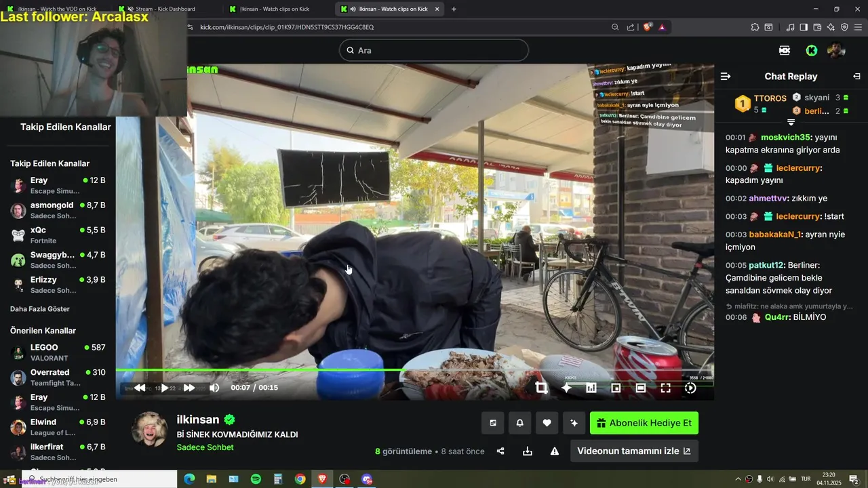Click Daha Fazla Göster to expand channels
This screenshot has width=868, height=488.
pos(40,309)
